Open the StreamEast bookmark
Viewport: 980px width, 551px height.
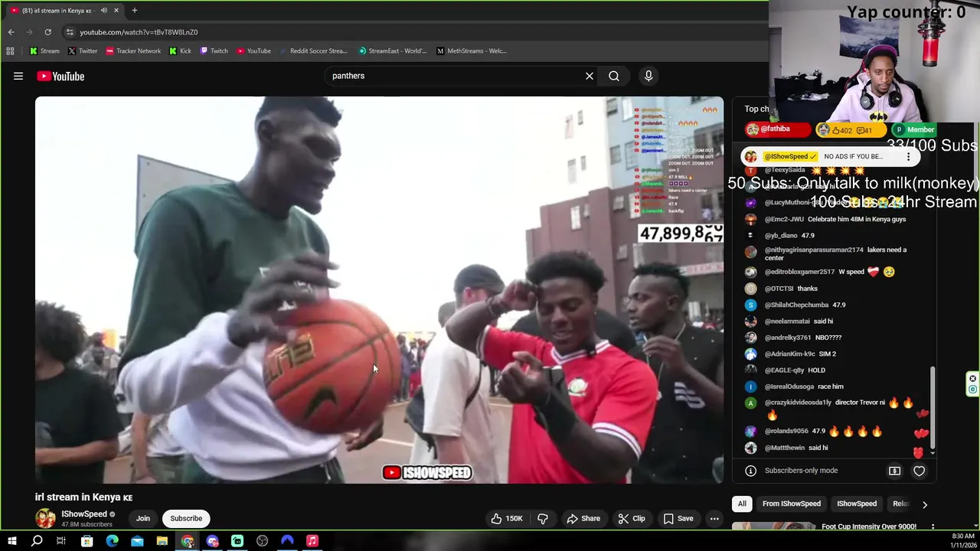pyautogui.click(x=393, y=51)
